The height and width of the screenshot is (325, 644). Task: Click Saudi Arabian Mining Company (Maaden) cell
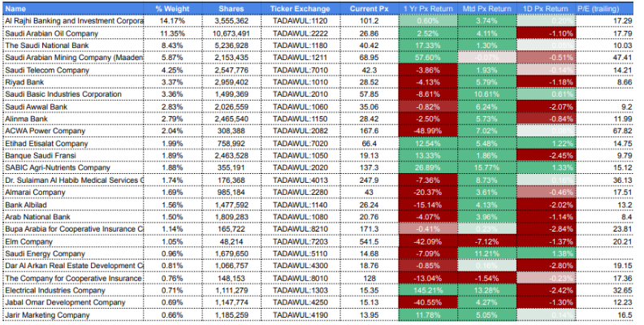coord(73,58)
